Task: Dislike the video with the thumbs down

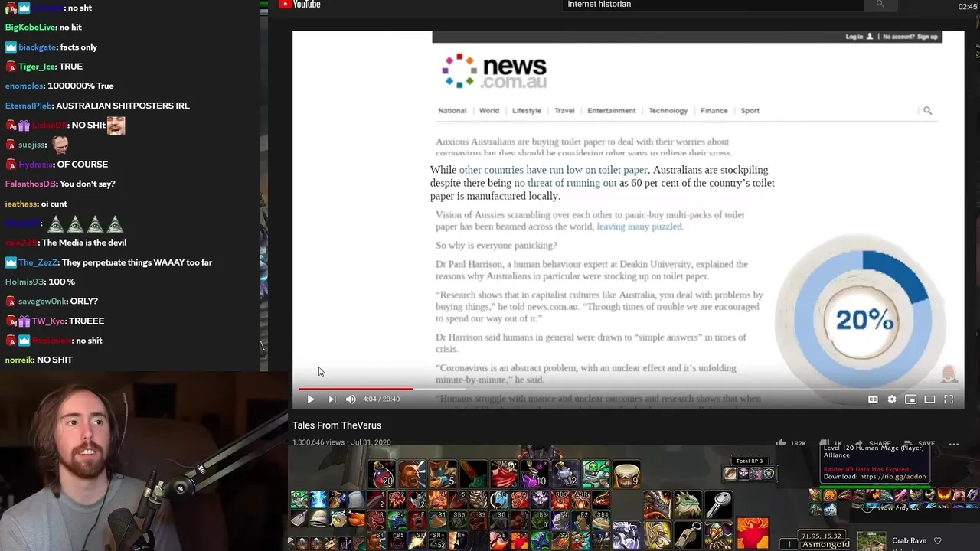Action: coord(825,443)
